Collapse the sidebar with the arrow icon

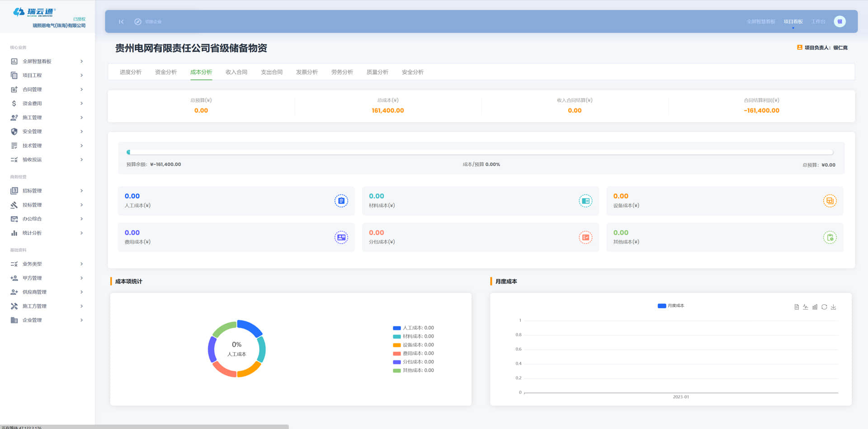121,22
